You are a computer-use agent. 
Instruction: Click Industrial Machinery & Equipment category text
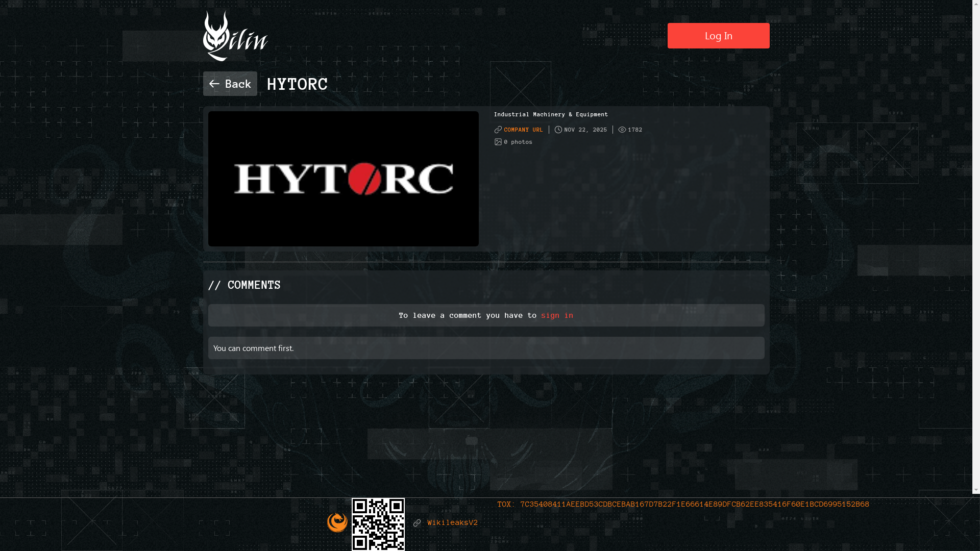[551, 114]
